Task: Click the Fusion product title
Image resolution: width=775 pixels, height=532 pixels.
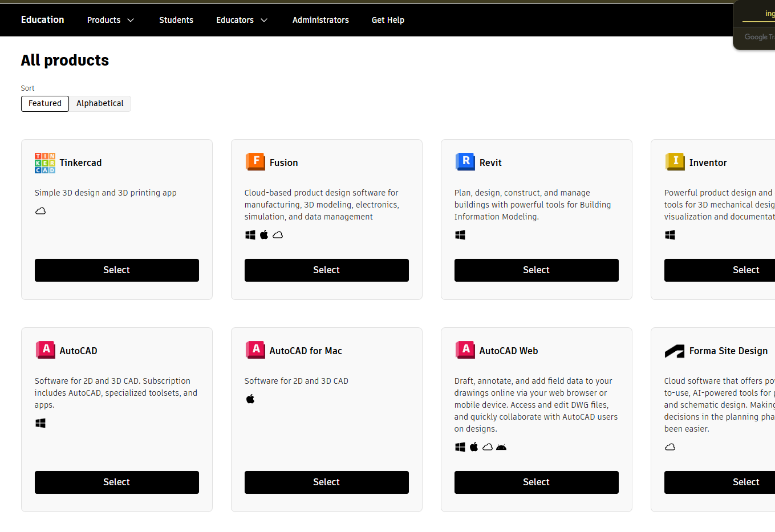Action: click(284, 163)
